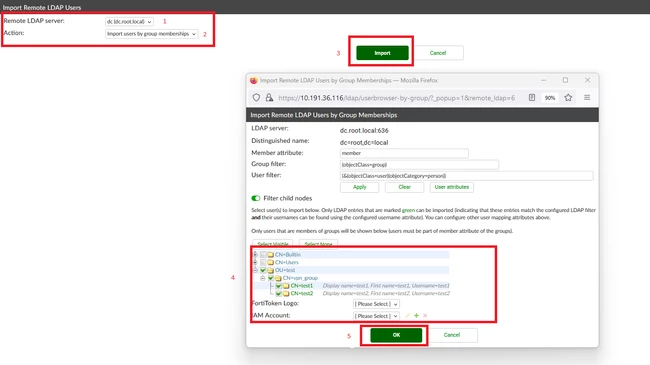Uncheck the CN=vpn_group checkbox
The width and height of the screenshot is (650, 365).
271,278
